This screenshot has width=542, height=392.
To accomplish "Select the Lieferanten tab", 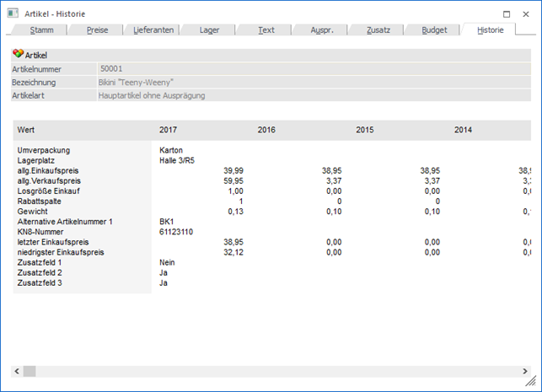I will 153,30.
